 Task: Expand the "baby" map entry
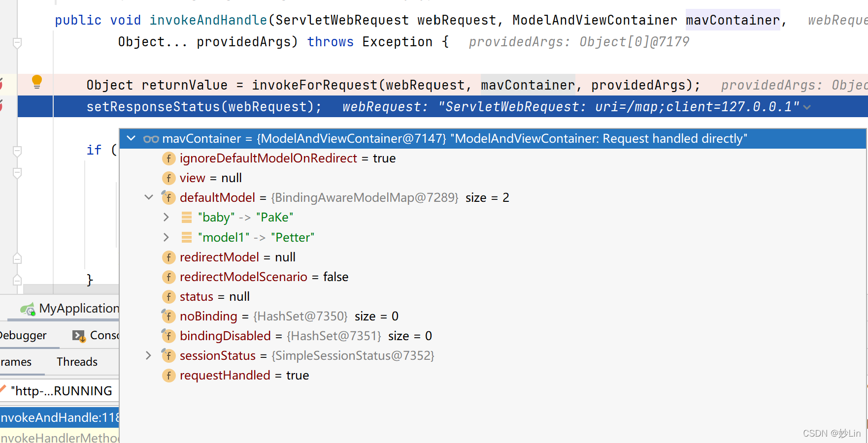click(166, 217)
